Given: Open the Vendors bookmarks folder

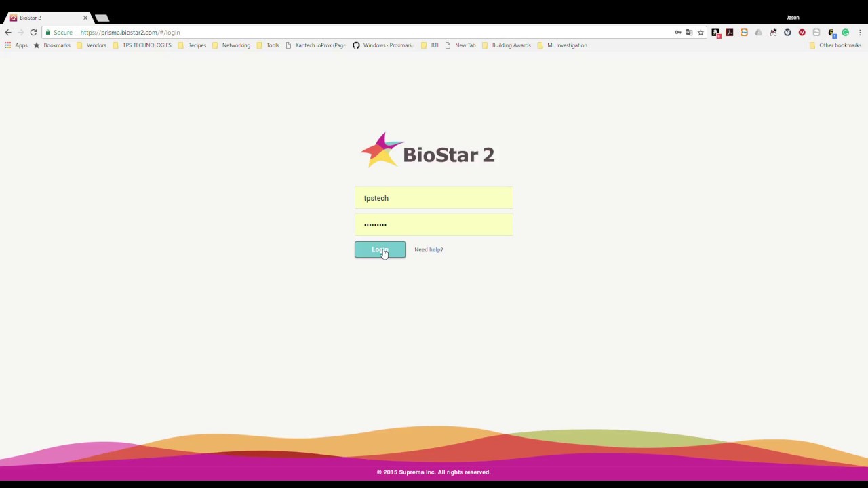Looking at the screenshot, I should pyautogui.click(x=91, y=45).
